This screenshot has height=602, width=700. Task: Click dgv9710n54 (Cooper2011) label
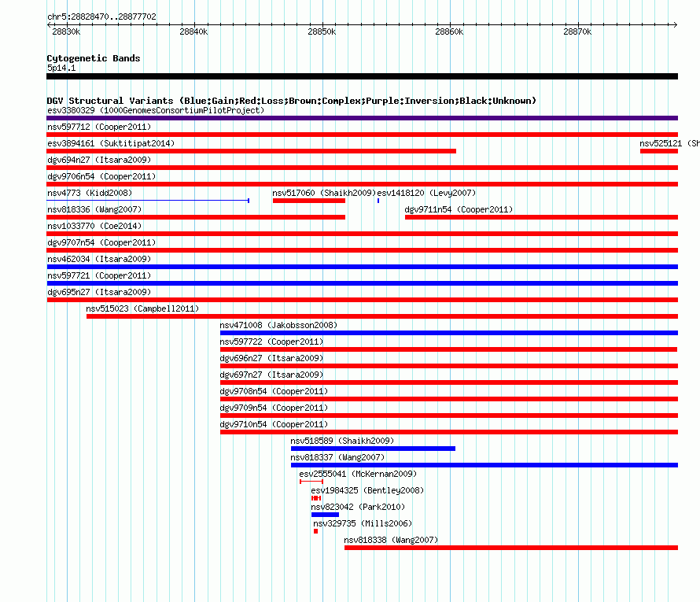[x=274, y=424]
